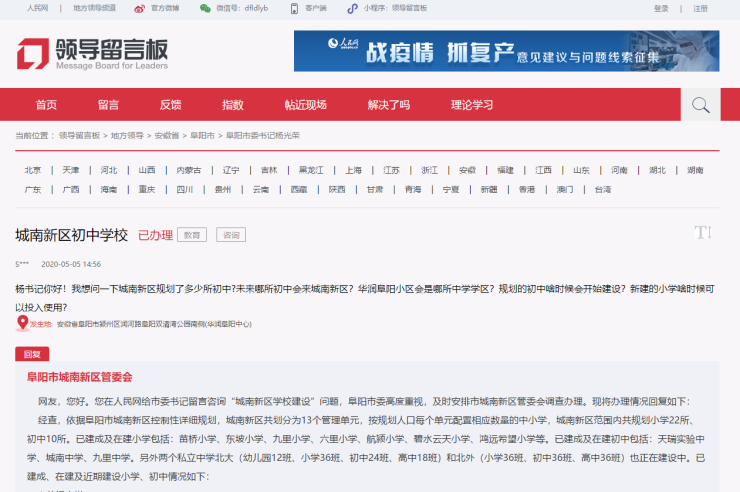The height and width of the screenshot is (492, 740).
Task: Select the 黑龙江 province link
Action: [311, 170]
